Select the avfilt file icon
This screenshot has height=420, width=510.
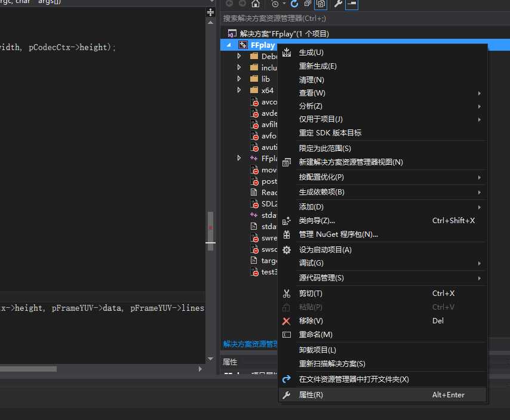click(x=254, y=125)
